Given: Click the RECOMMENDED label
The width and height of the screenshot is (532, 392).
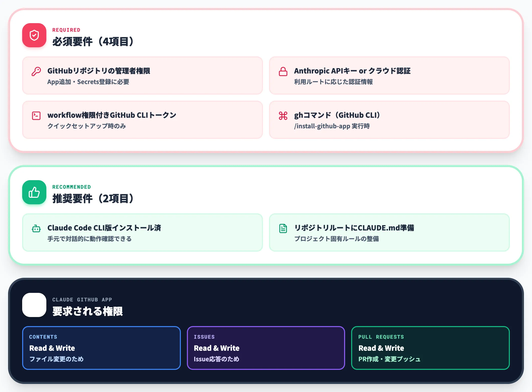Looking at the screenshot, I should point(72,187).
